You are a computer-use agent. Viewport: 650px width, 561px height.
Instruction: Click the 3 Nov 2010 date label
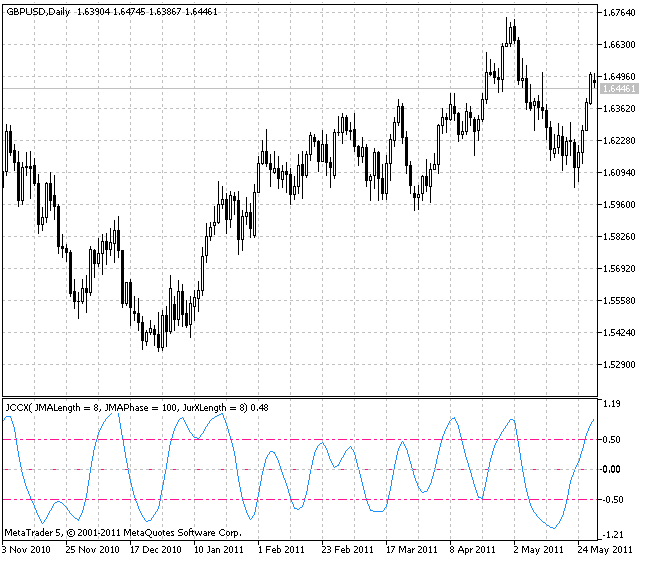26,550
